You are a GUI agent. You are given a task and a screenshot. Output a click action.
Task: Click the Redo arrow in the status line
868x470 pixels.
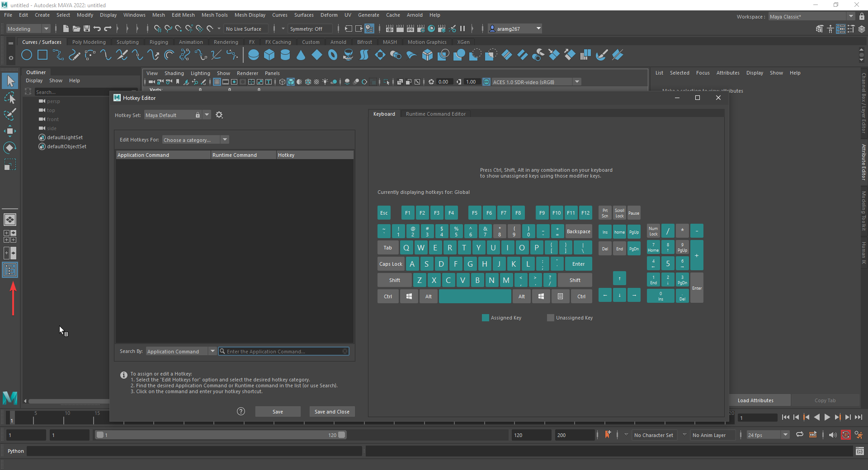[x=108, y=29]
